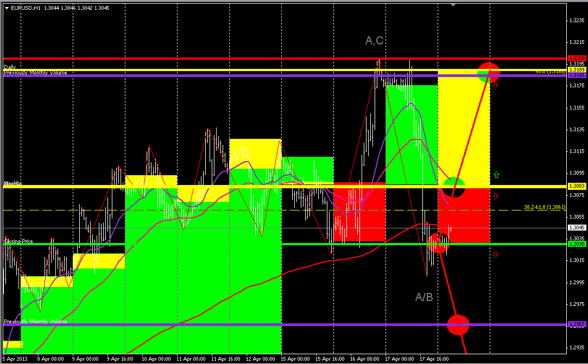Select the white 1.3045 current price tag
This screenshot has height=364, width=588.
pos(576,227)
